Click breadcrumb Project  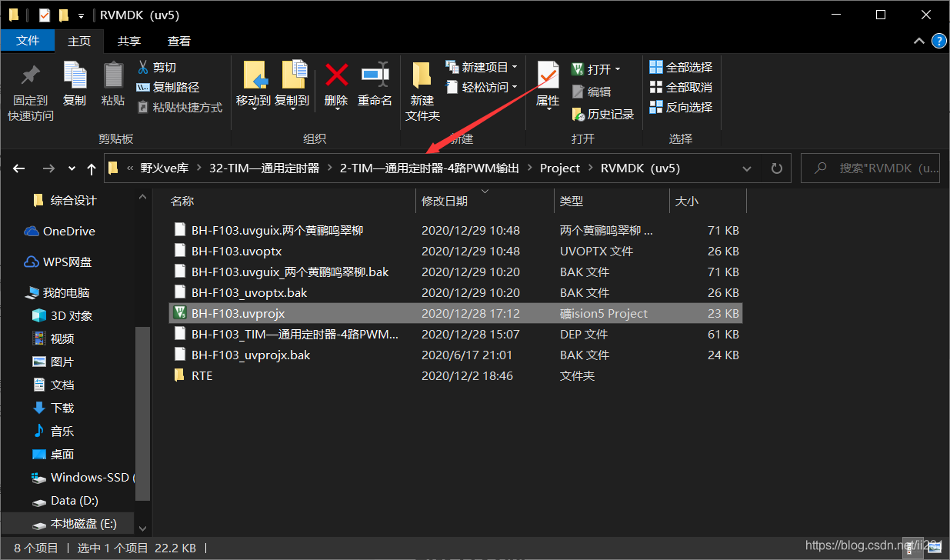click(560, 168)
